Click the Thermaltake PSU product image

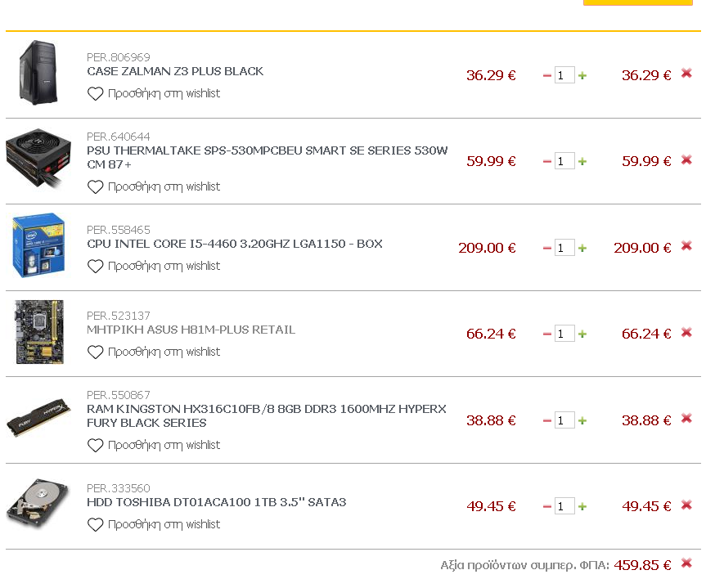coord(38,158)
